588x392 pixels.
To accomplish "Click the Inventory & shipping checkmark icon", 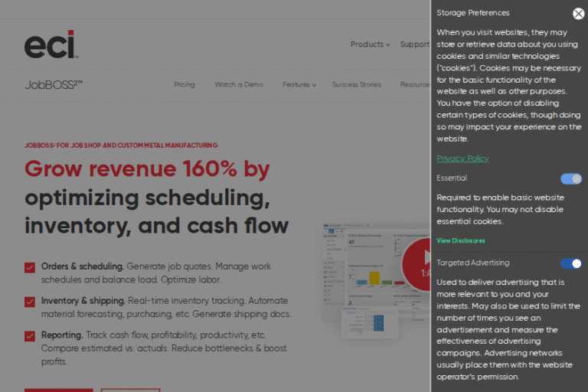I will click(30, 302).
